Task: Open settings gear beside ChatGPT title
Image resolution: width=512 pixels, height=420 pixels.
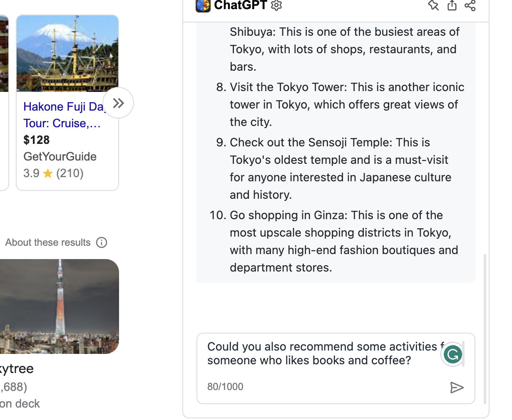Action: coord(276,5)
